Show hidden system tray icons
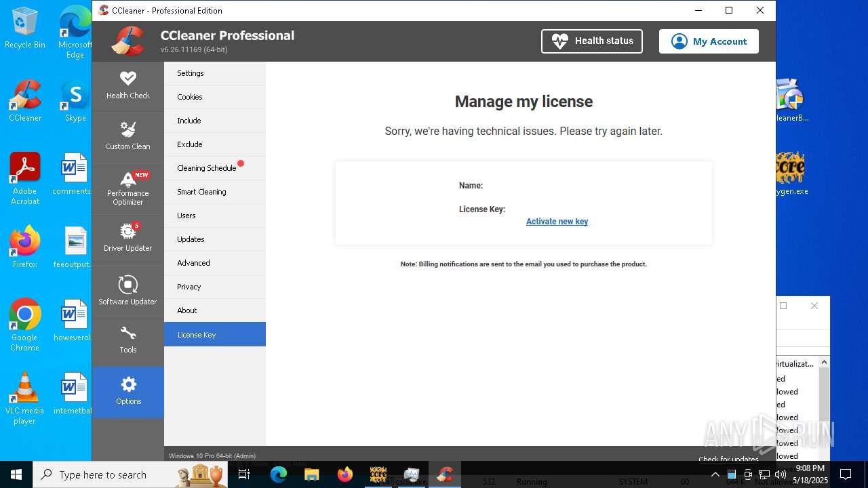The width and height of the screenshot is (868, 488). pos(715,474)
